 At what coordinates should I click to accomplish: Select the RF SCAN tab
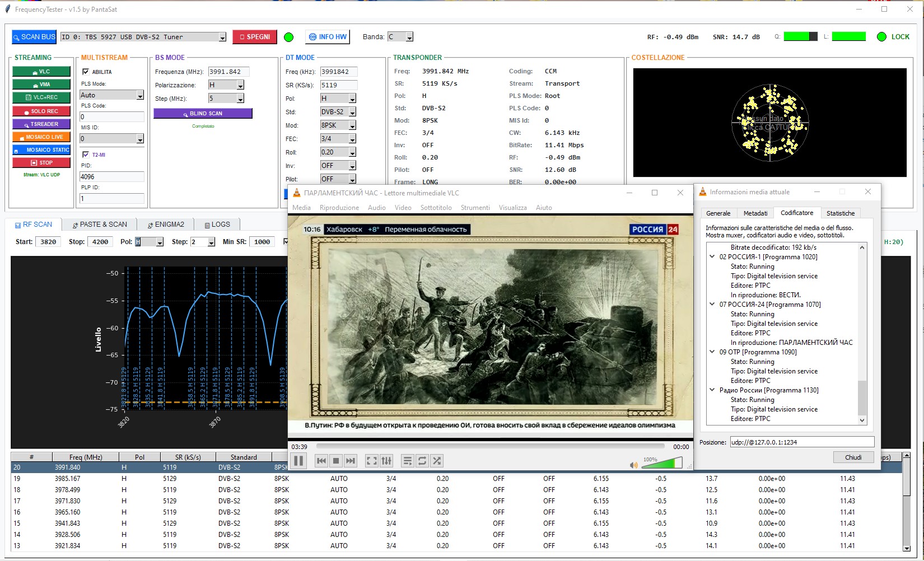pyautogui.click(x=34, y=225)
